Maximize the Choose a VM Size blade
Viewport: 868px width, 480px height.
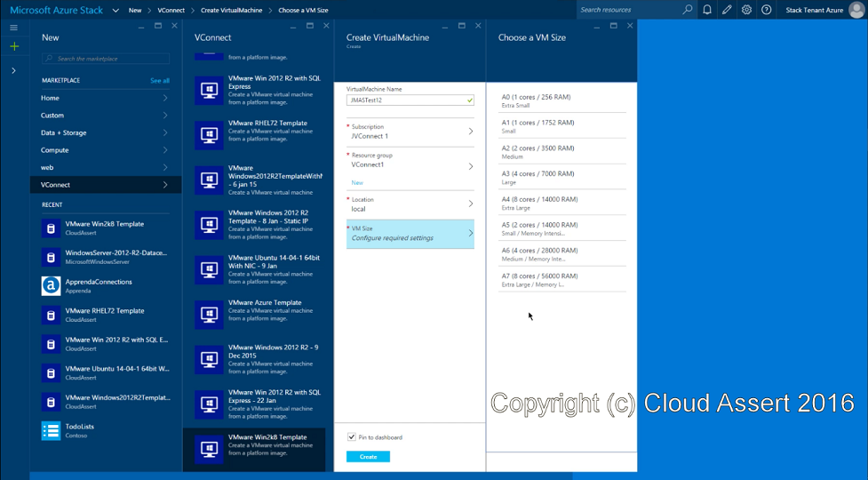point(613,26)
